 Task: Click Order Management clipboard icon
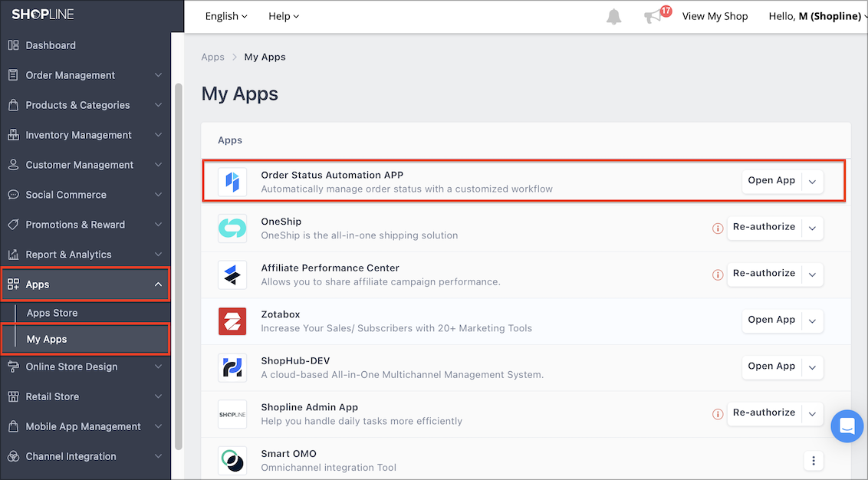point(13,75)
